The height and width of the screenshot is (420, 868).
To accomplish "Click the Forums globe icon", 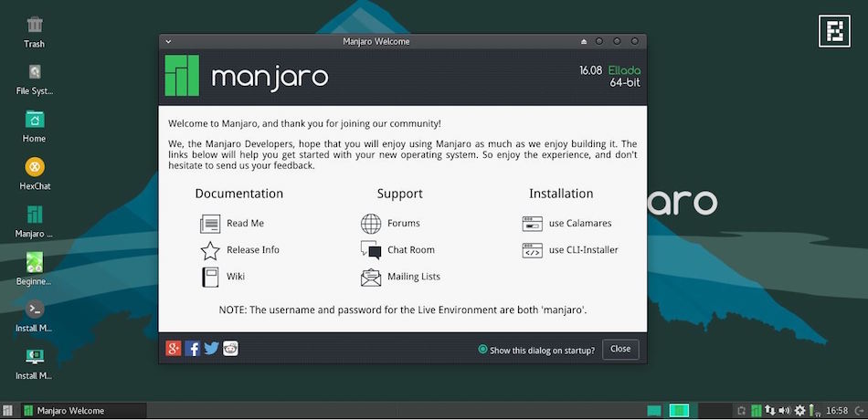I will click(371, 224).
